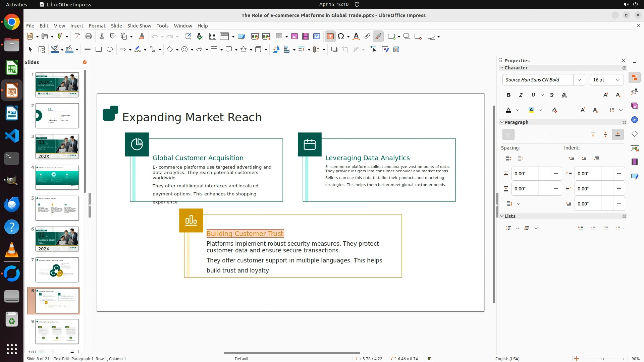Open the Gallery sidebar deck icon
The height and width of the screenshot is (362, 644).
click(634, 106)
